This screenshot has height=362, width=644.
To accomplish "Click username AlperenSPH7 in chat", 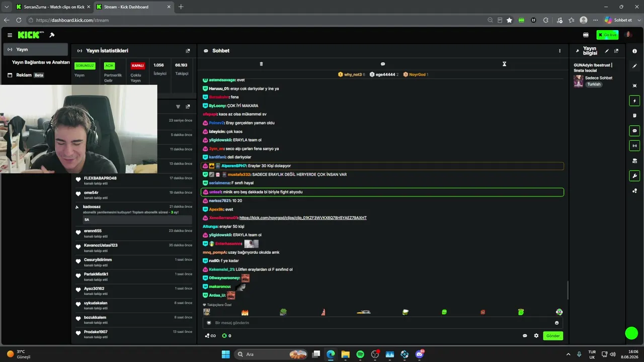I will tap(234, 166).
